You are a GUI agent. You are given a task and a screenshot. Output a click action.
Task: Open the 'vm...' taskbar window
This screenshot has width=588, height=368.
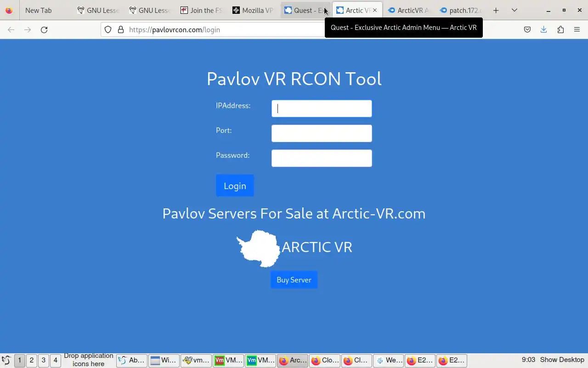tap(196, 360)
